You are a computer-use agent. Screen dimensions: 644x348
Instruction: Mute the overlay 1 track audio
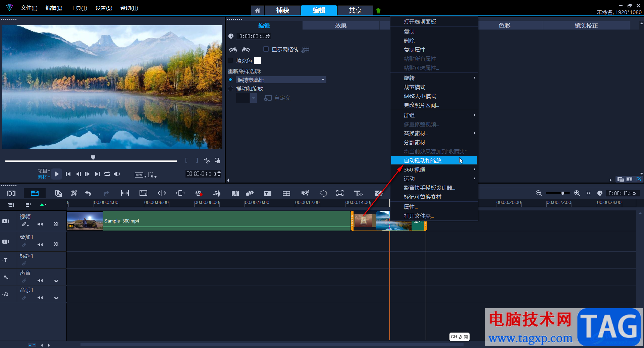(x=40, y=245)
